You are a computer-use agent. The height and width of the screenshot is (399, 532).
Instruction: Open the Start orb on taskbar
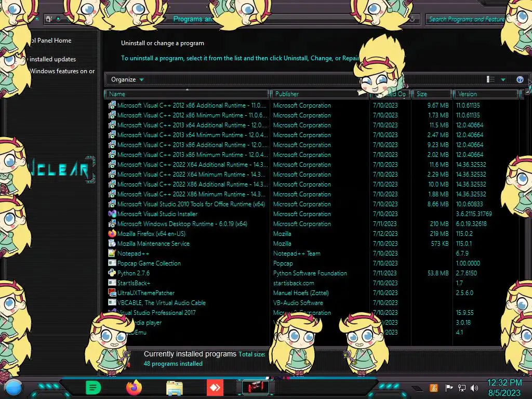point(13,388)
